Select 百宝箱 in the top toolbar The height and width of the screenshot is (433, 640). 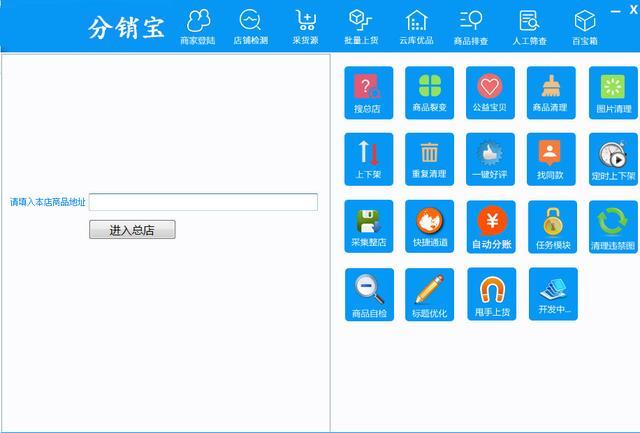585,27
